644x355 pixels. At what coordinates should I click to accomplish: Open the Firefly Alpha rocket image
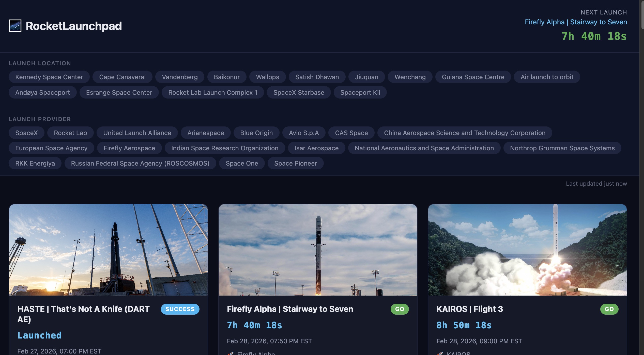click(318, 250)
